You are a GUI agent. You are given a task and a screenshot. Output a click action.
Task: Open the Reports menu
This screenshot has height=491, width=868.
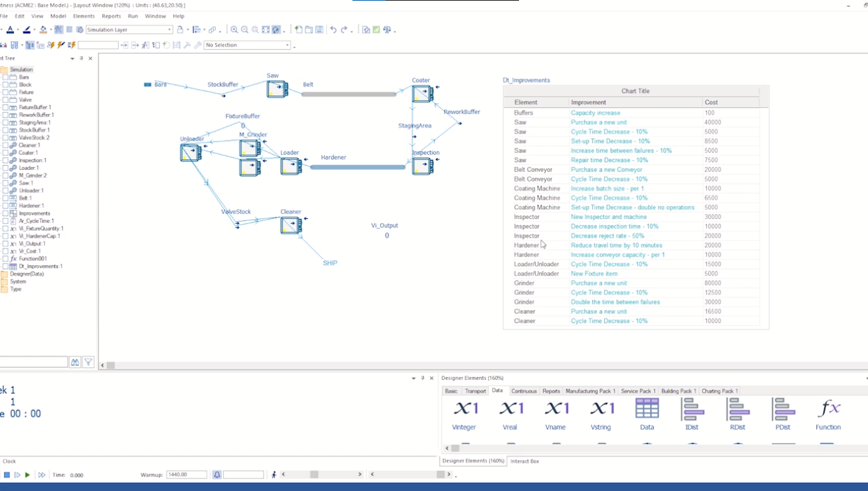click(x=111, y=16)
